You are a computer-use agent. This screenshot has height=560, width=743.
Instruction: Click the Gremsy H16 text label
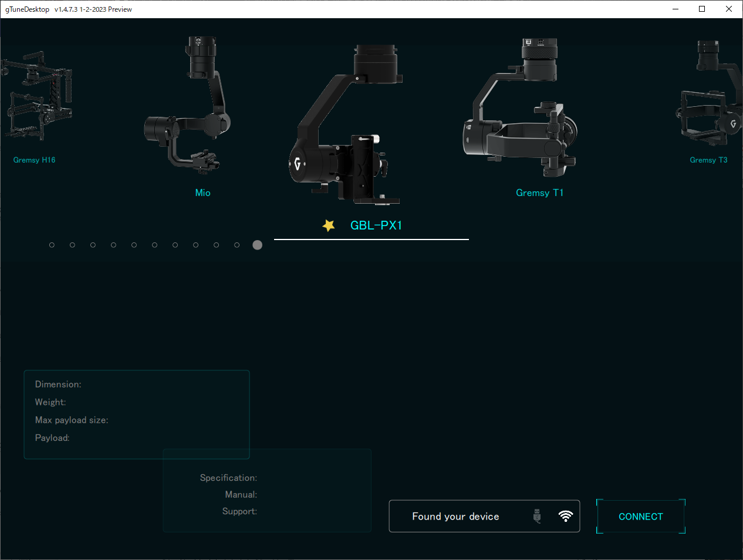34,160
